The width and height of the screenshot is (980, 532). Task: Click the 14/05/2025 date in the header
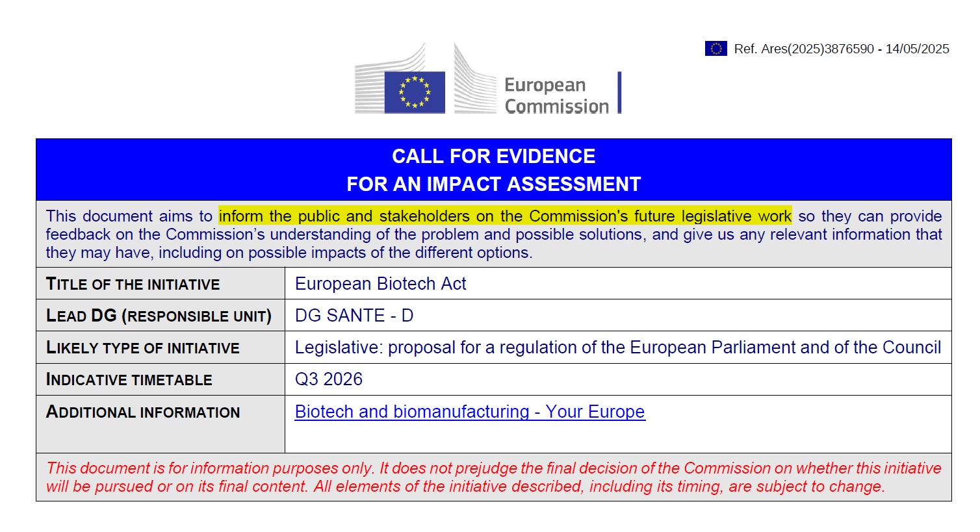coord(917,49)
